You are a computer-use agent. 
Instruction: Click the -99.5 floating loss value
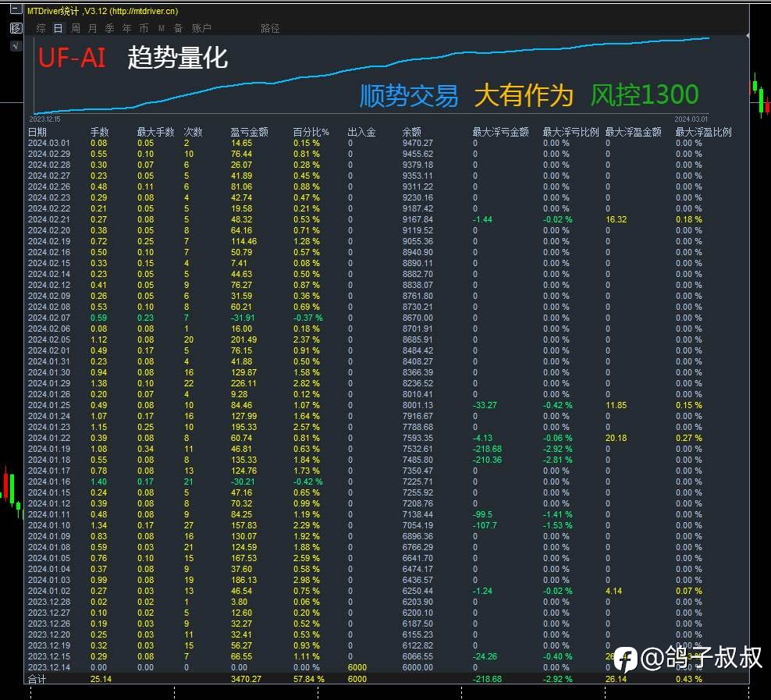tap(482, 514)
